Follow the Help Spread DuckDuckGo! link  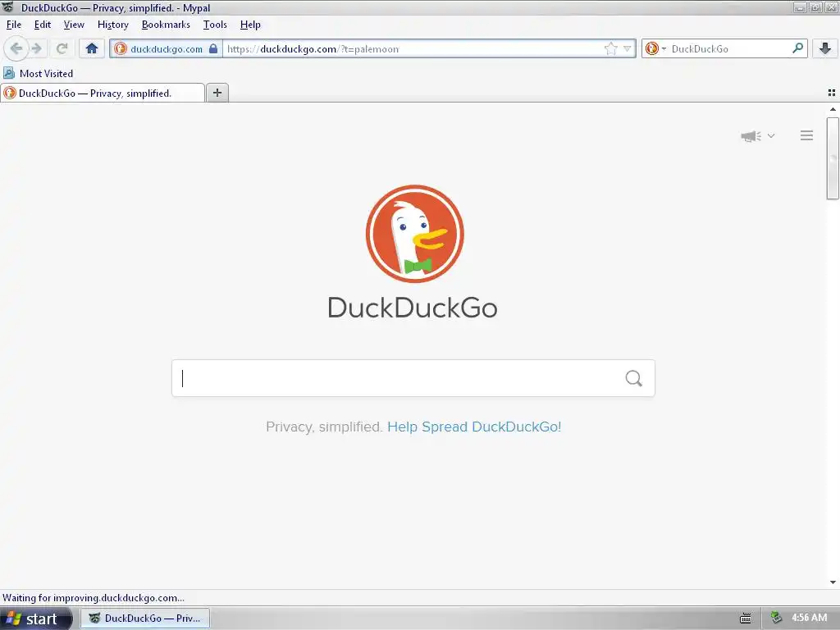point(474,427)
